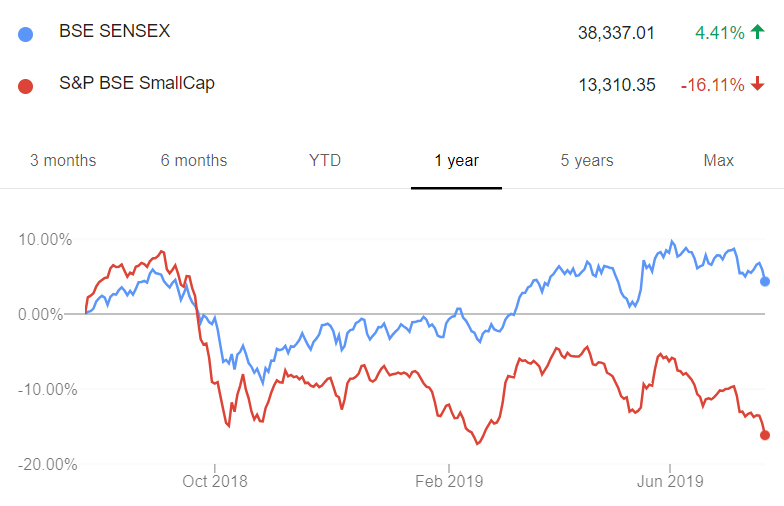Image resolution: width=784 pixels, height=506 pixels.
Task: Select the 3 months tab
Action: (63, 160)
